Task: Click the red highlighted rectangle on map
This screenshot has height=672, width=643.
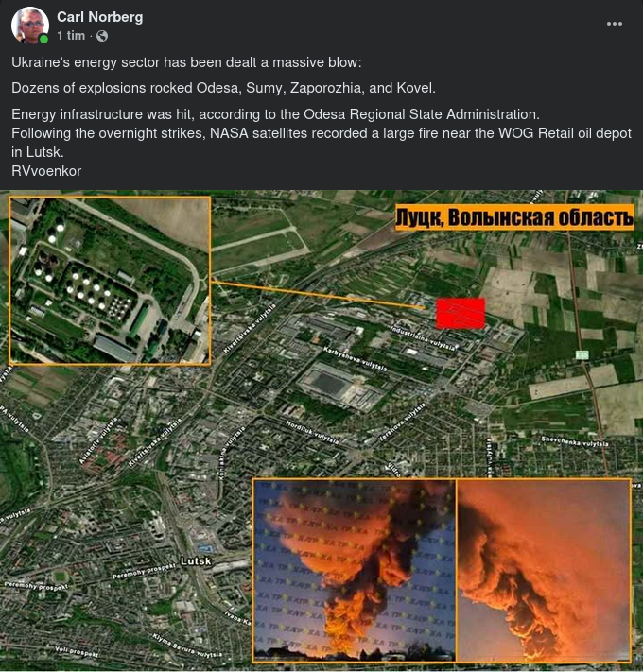Action: pyautogui.click(x=461, y=313)
